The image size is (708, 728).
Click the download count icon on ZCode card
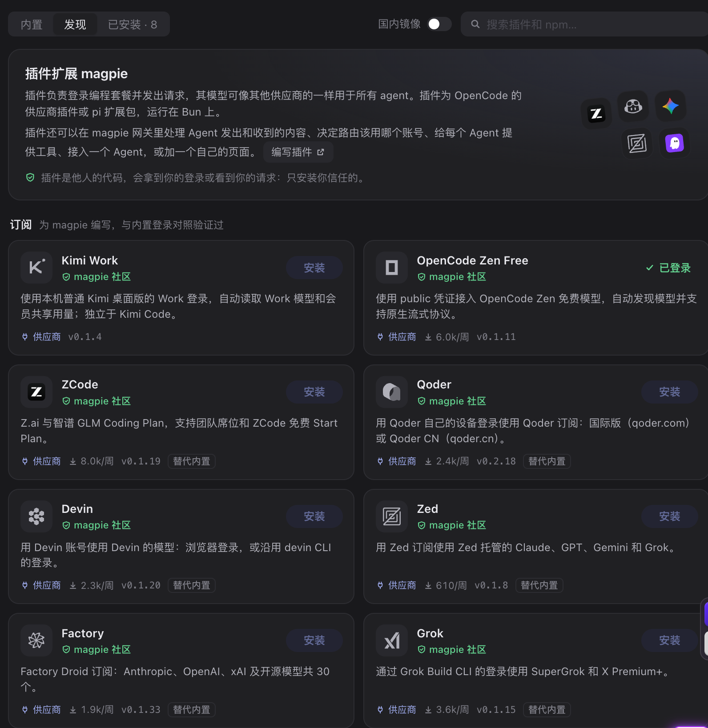(73, 461)
